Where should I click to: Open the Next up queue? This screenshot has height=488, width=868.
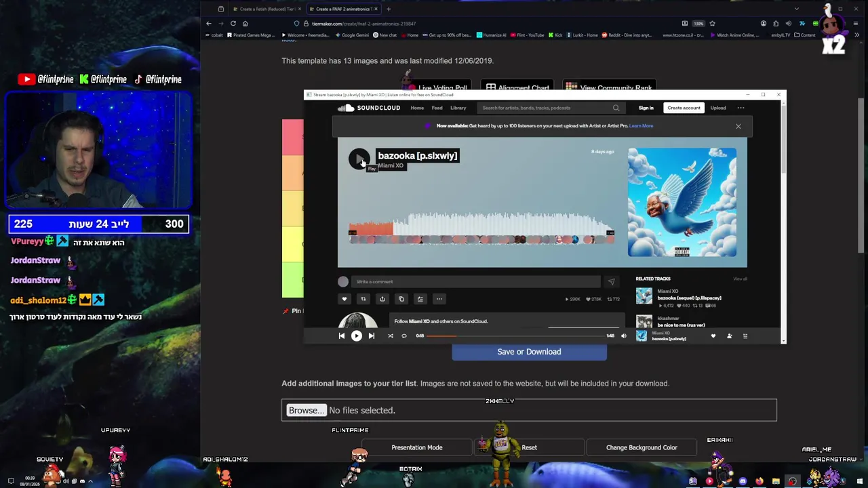pos(745,336)
